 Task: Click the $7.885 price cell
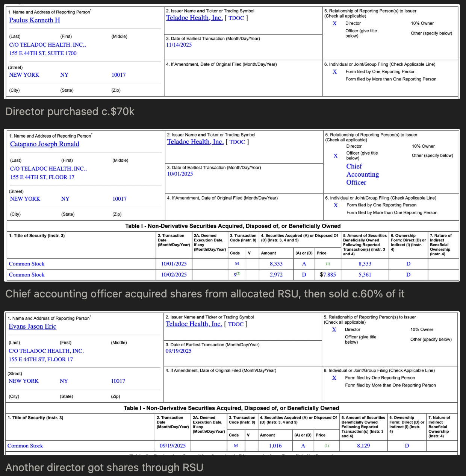[x=328, y=275]
